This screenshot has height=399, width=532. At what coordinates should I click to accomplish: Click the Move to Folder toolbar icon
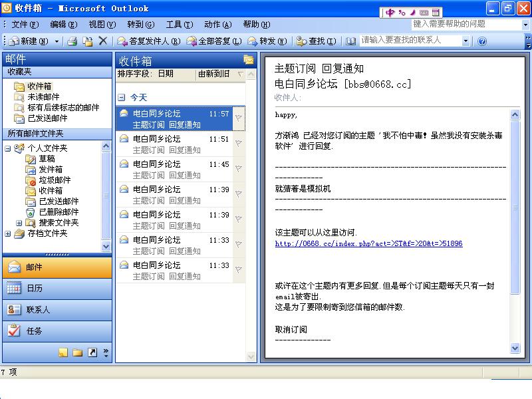tap(87, 41)
